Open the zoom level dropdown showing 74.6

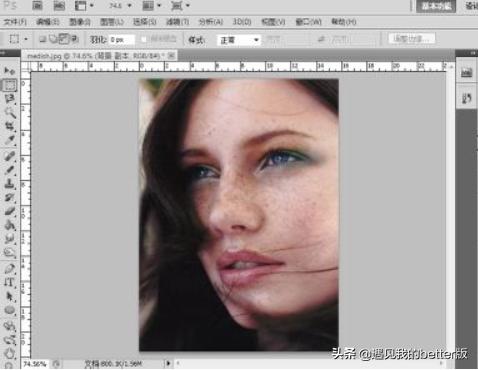(120, 6)
